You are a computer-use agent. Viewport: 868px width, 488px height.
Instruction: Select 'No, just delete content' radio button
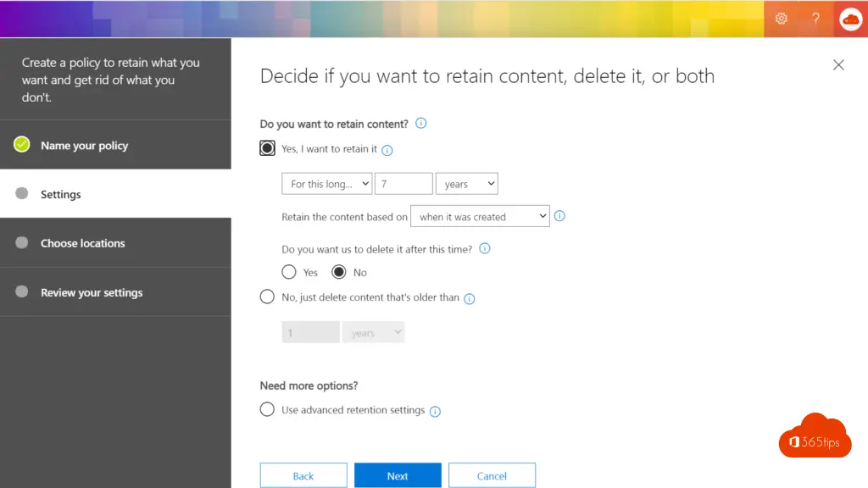pos(267,297)
